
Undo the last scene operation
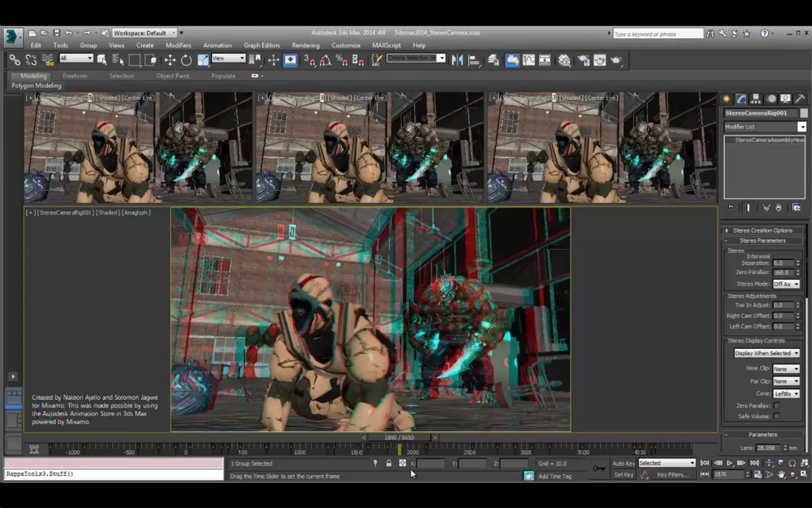point(69,33)
